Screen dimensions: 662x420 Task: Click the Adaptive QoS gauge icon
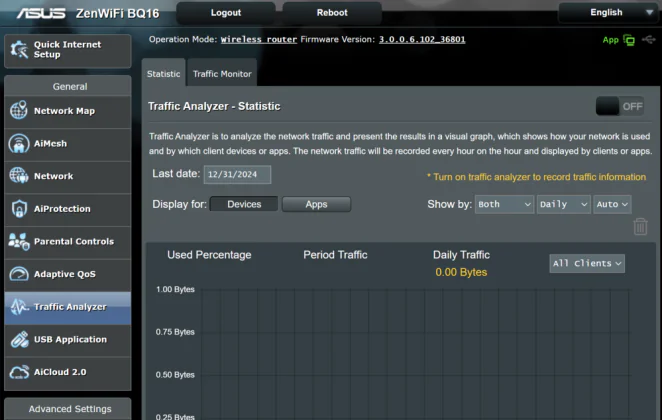point(19,274)
